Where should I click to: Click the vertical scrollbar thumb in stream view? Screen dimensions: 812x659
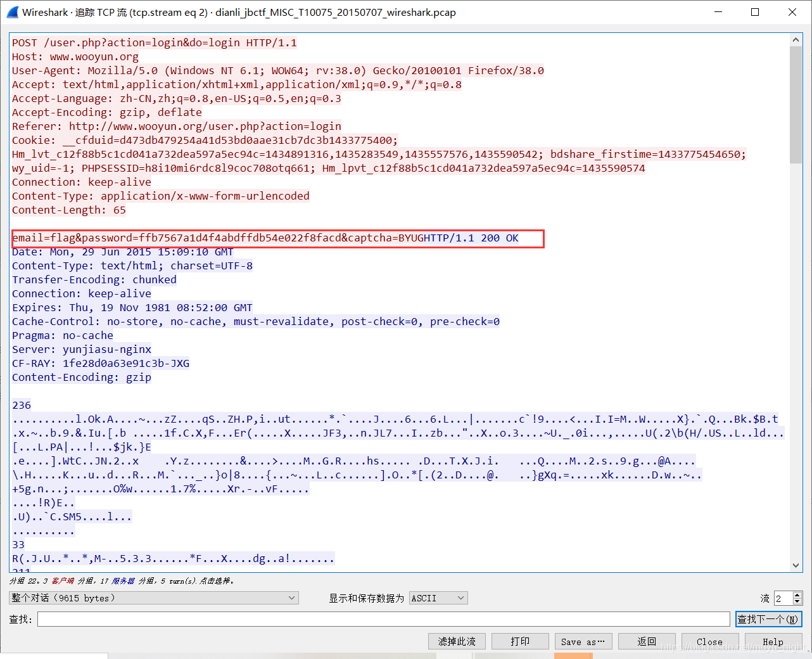coord(796,105)
